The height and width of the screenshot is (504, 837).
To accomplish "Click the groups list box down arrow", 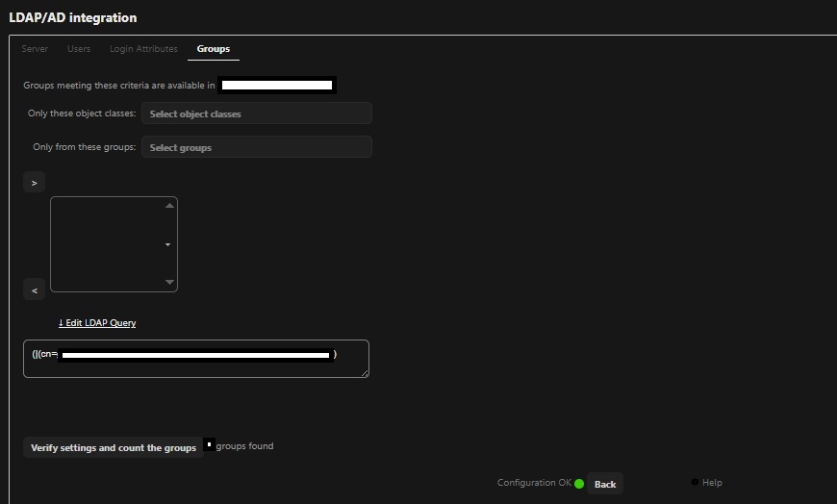I will (x=169, y=282).
